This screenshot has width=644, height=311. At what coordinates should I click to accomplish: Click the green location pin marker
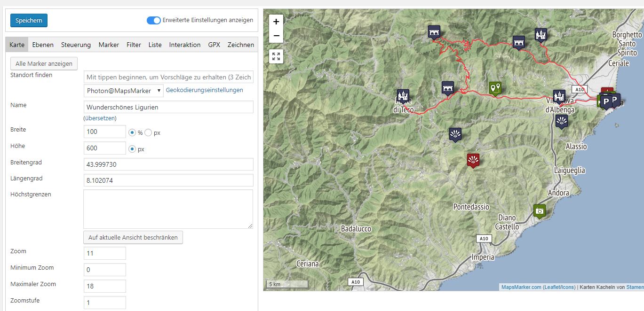pos(495,87)
